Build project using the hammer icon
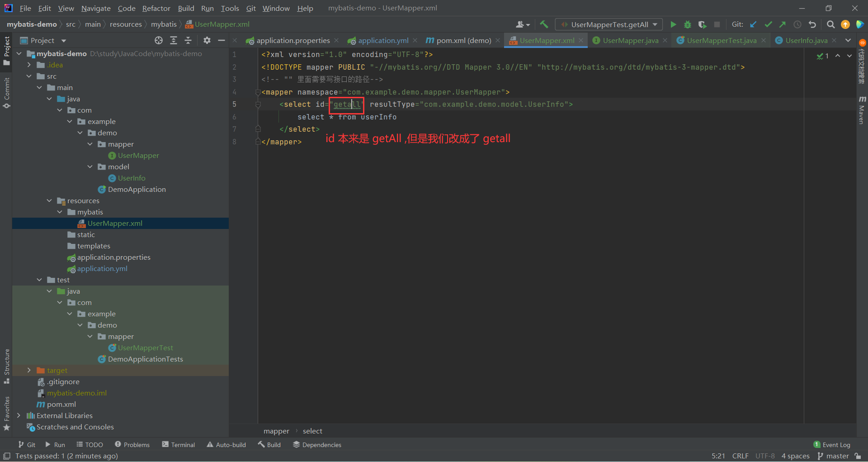868x462 pixels. pyautogui.click(x=544, y=24)
